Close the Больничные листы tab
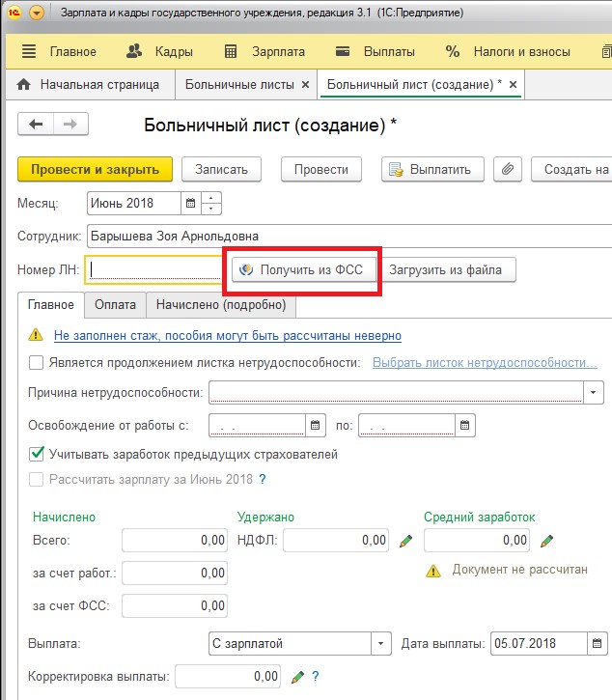This screenshot has height=700, width=612. pos(306,85)
